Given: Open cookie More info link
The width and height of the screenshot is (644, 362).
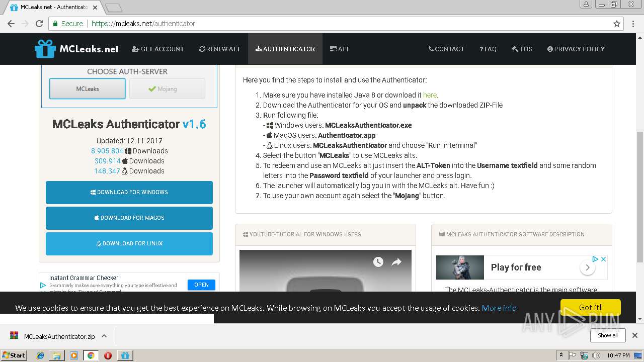Looking at the screenshot, I should point(499,308).
